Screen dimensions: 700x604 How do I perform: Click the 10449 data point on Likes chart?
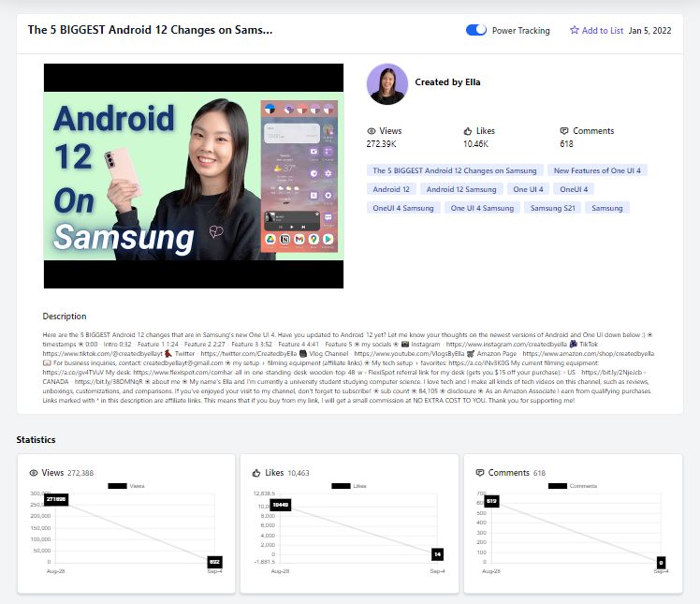tap(281, 505)
